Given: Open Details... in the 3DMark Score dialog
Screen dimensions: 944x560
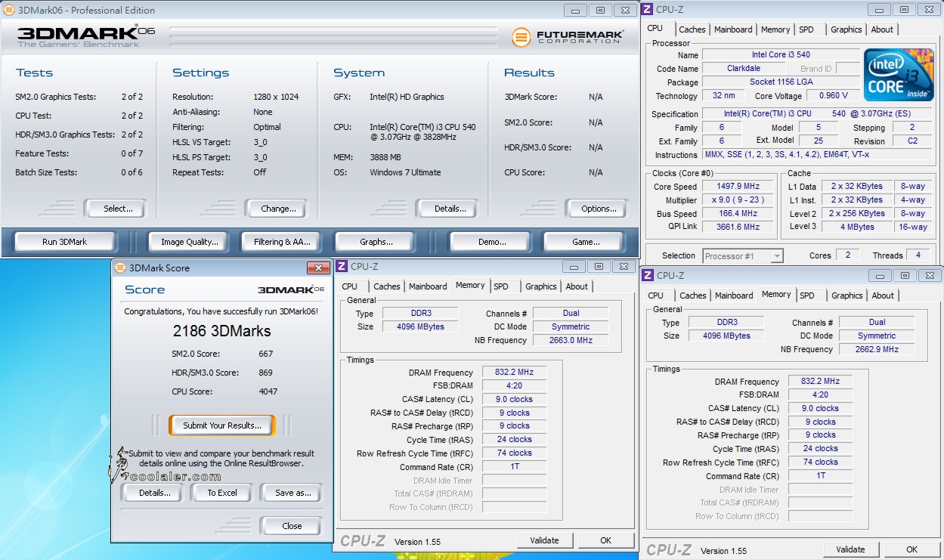Looking at the screenshot, I should pyautogui.click(x=154, y=493).
